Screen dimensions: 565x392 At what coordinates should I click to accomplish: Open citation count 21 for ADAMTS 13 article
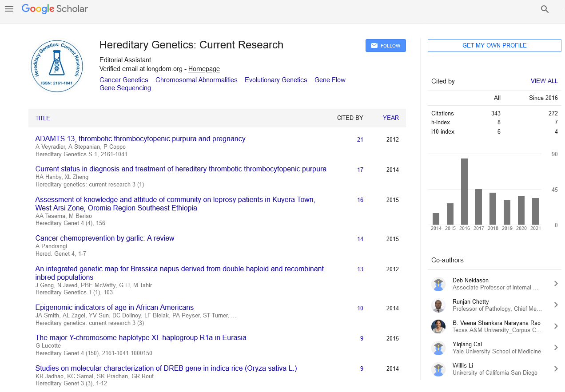[x=360, y=139]
